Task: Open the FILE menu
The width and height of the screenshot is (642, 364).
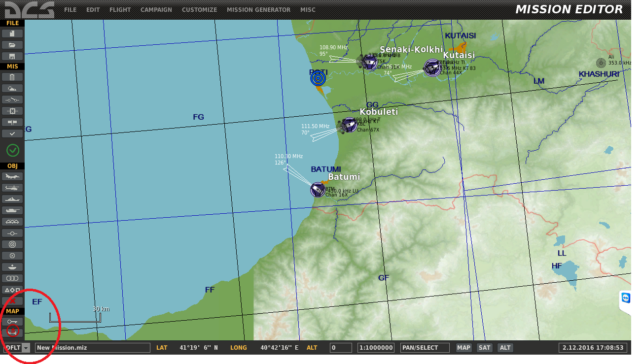Action: [70, 10]
